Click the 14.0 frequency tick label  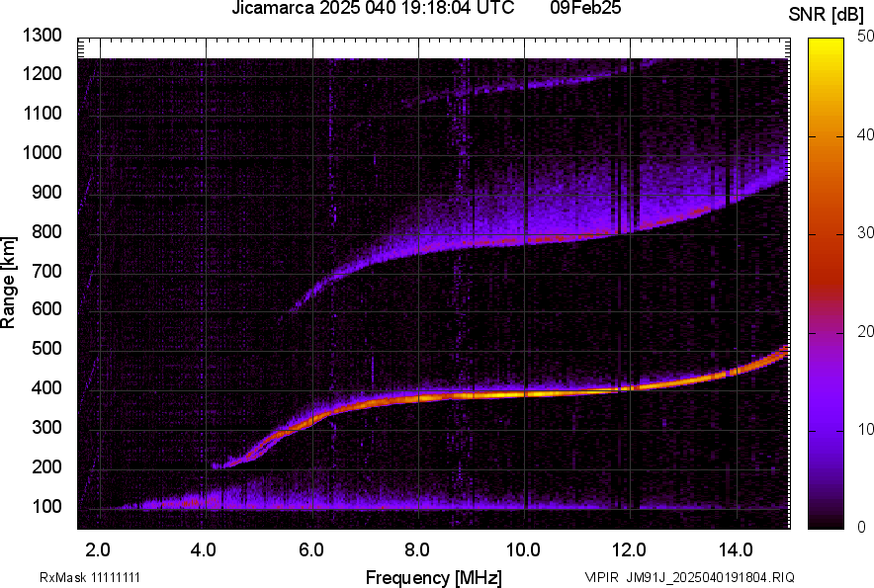(736, 550)
